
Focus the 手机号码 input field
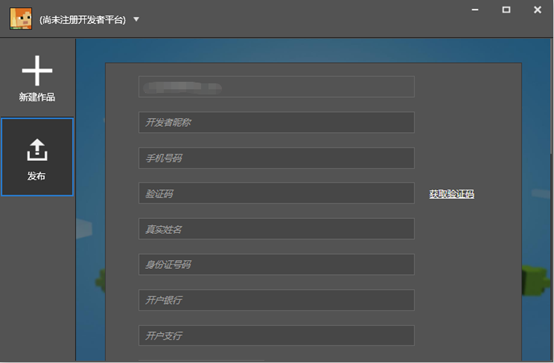[x=276, y=158]
